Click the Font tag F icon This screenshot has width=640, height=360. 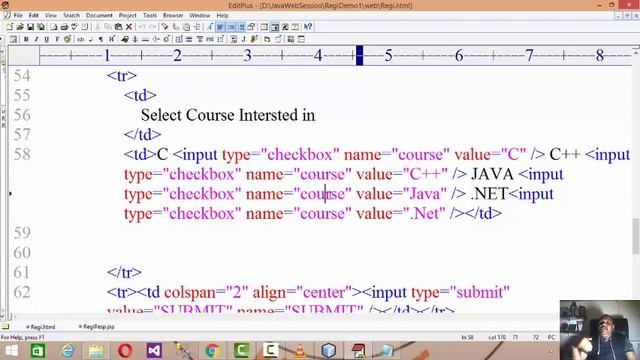pyautogui.click(x=57, y=39)
